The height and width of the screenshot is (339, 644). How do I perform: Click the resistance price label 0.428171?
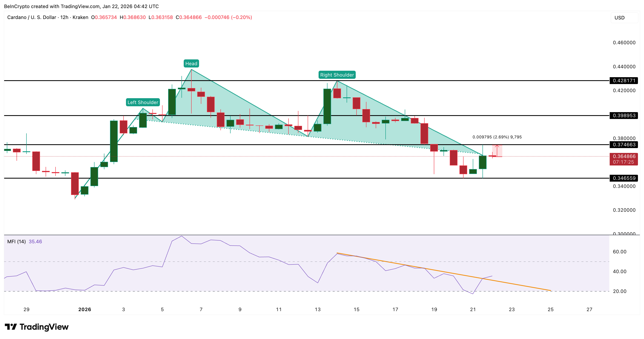tap(624, 81)
